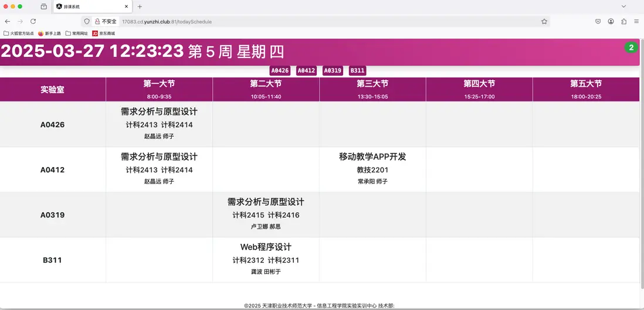
Task: Open the extensions puzzle icon
Action: [x=624, y=21]
